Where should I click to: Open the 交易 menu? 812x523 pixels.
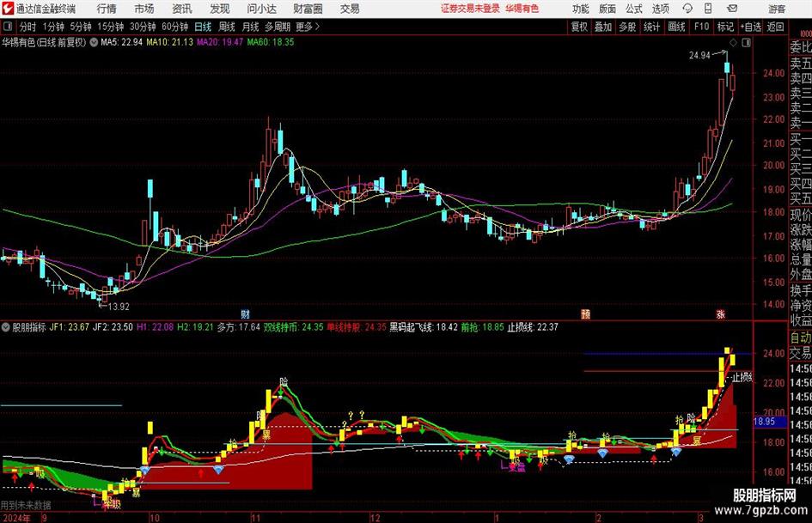pyautogui.click(x=350, y=9)
